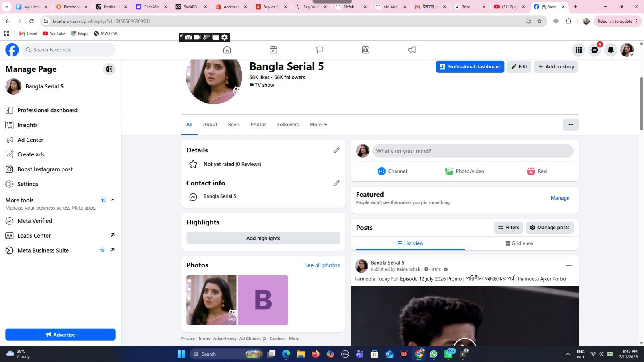Image resolution: width=644 pixels, height=362 pixels.
Task: Click the blue Professional dashboard button
Action: pyautogui.click(x=470, y=67)
